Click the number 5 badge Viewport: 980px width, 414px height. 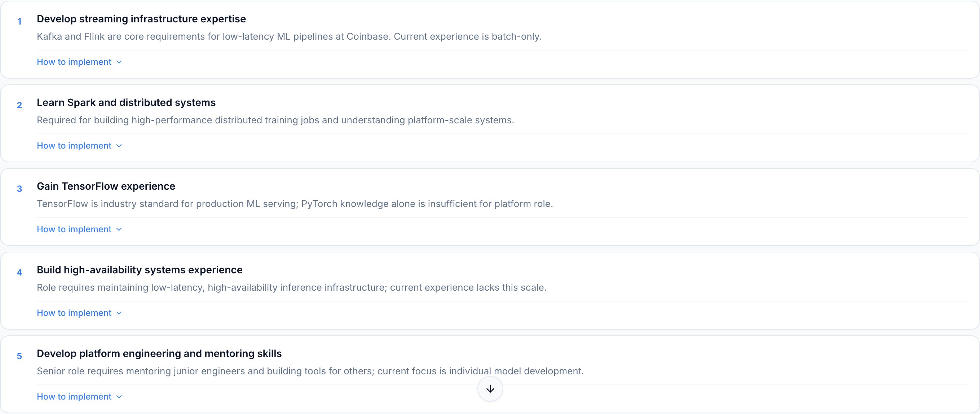(19, 356)
